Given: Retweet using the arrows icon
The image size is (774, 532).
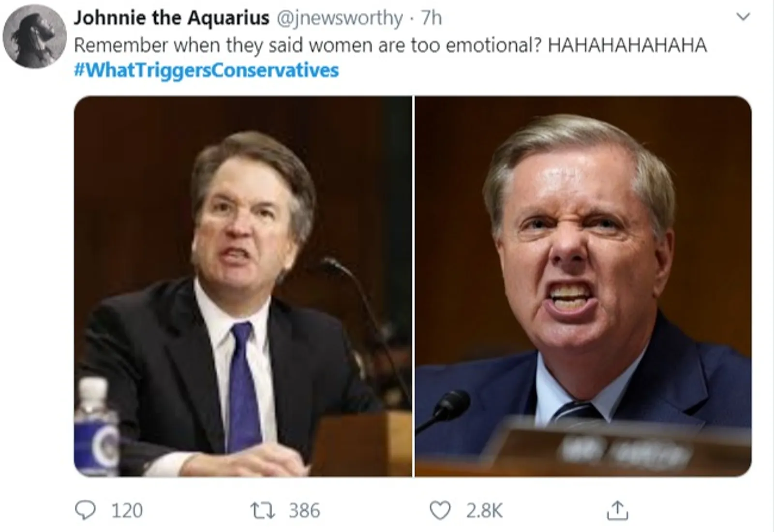Looking at the screenshot, I should (263, 510).
